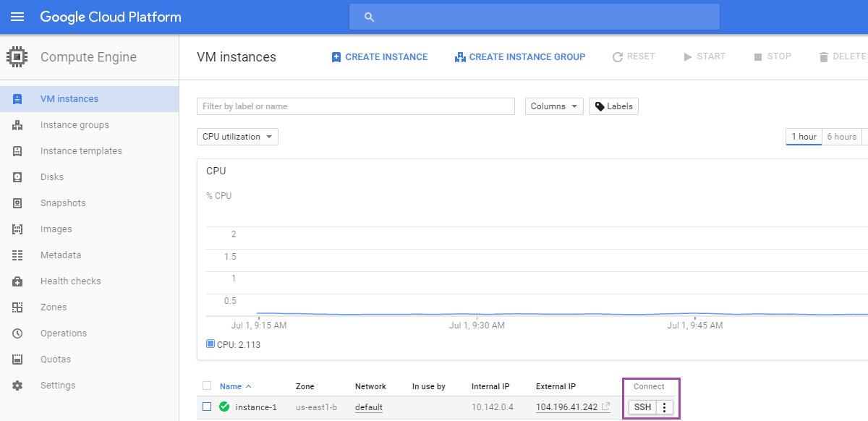Sort by the Name column header
The height and width of the screenshot is (421, 868).
pyautogui.click(x=236, y=386)
